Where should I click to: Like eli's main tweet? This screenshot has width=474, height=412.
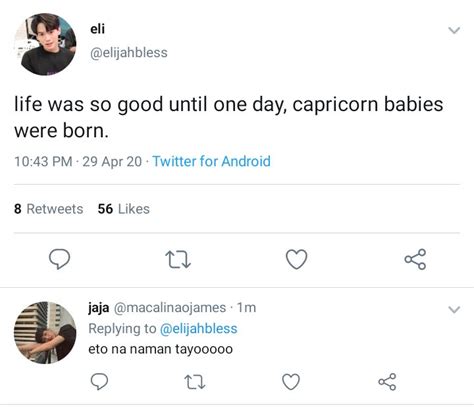[296, 259]
